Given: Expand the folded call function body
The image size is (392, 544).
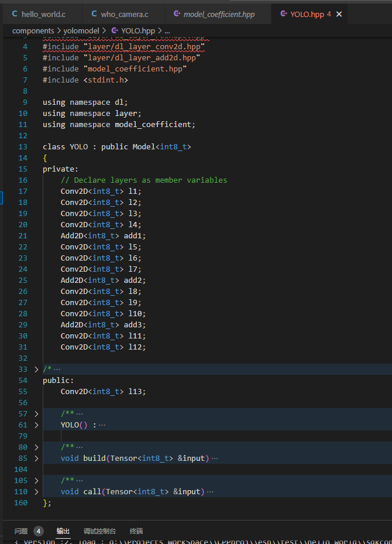Looking at the screenshot, I should (36, 491).
